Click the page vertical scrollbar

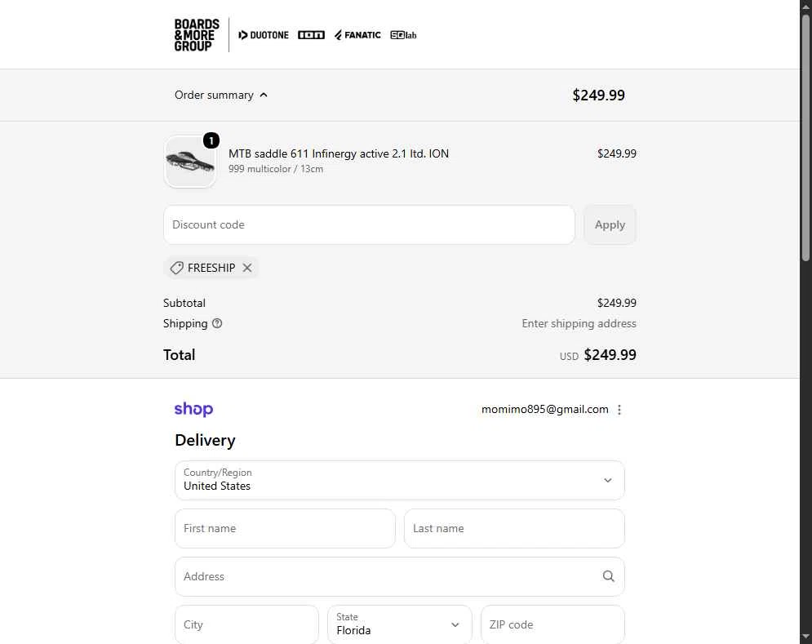pos(805,138)
